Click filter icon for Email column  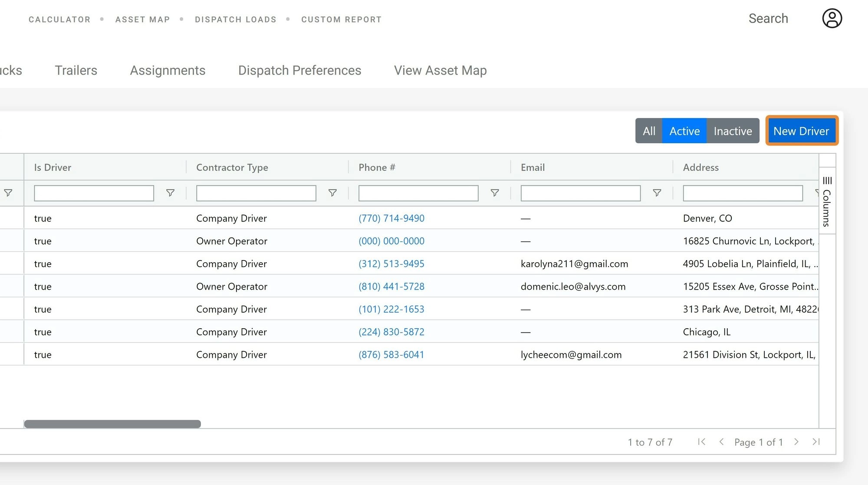coord(657,193)
